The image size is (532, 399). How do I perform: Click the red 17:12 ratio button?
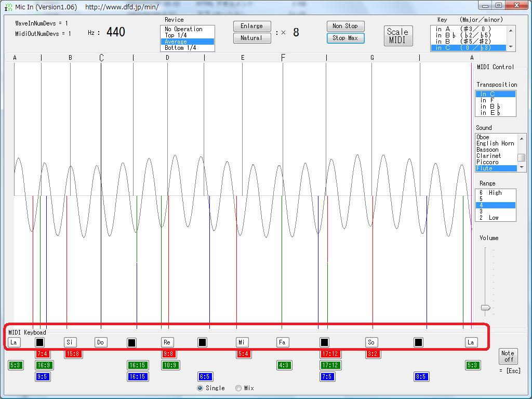[x=330, y=354]
